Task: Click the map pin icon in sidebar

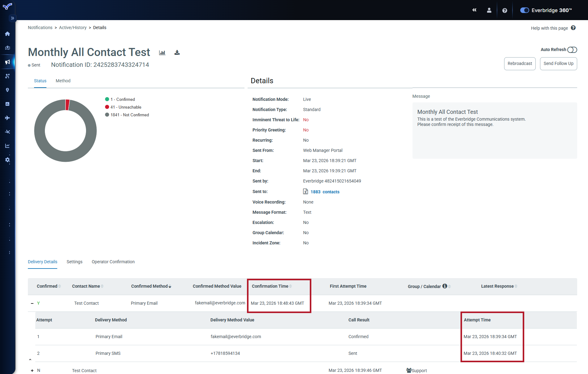Action: pos(7,90)
